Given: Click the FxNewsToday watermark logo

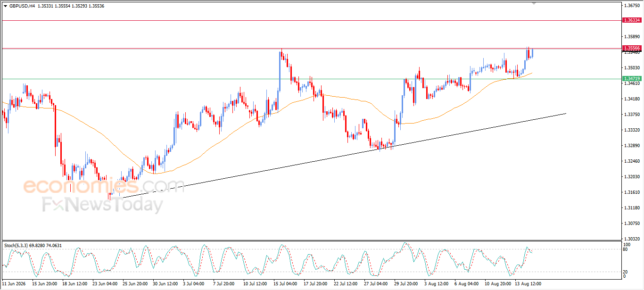Looking at the screenshot, I should tap(103, 205).
